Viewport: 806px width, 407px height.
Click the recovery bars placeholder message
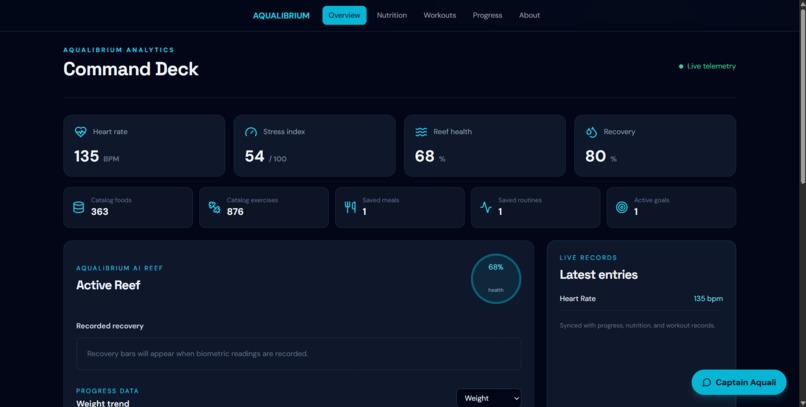pos(197,354)
